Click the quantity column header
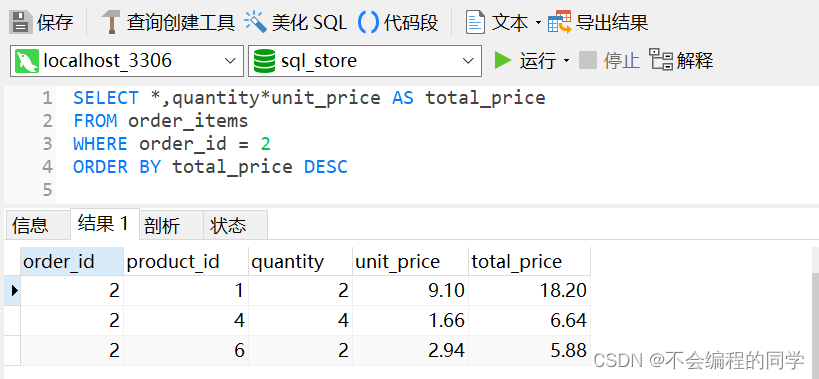The width and height of the screenshot is (819, 379). [300, 262]
